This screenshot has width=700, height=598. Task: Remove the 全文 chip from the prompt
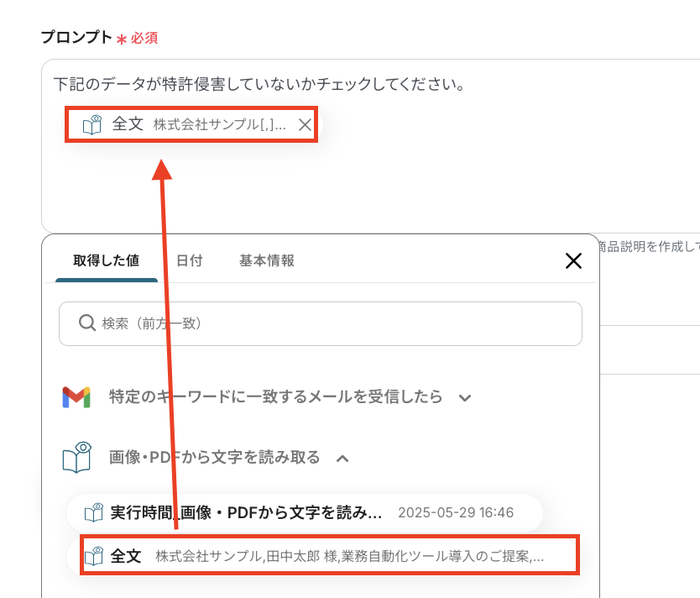[x=305, y=124]
